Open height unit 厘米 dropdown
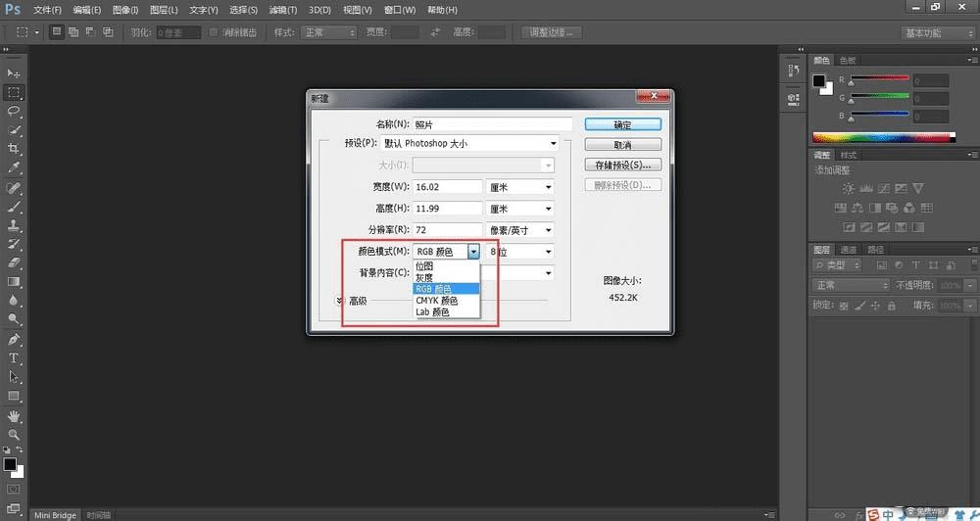The height and width of the screenshot is (521, 980). (x=520, y=209)
